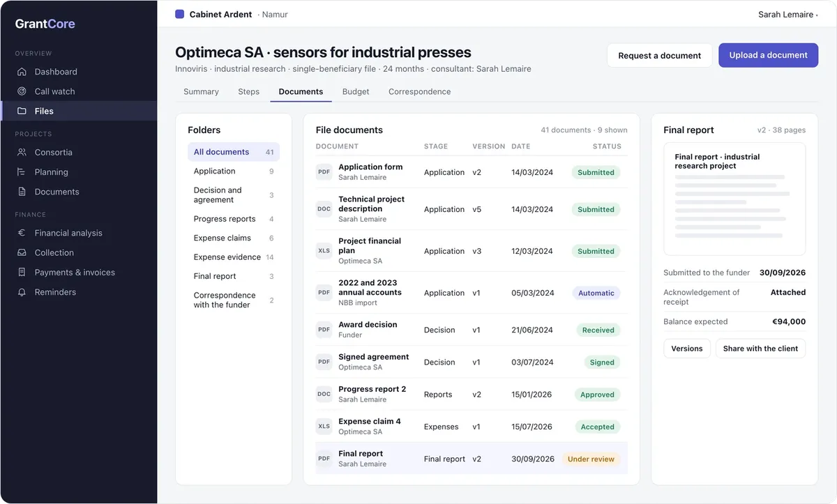Click the Dashboard home icon in sidebar

[22, 72]
